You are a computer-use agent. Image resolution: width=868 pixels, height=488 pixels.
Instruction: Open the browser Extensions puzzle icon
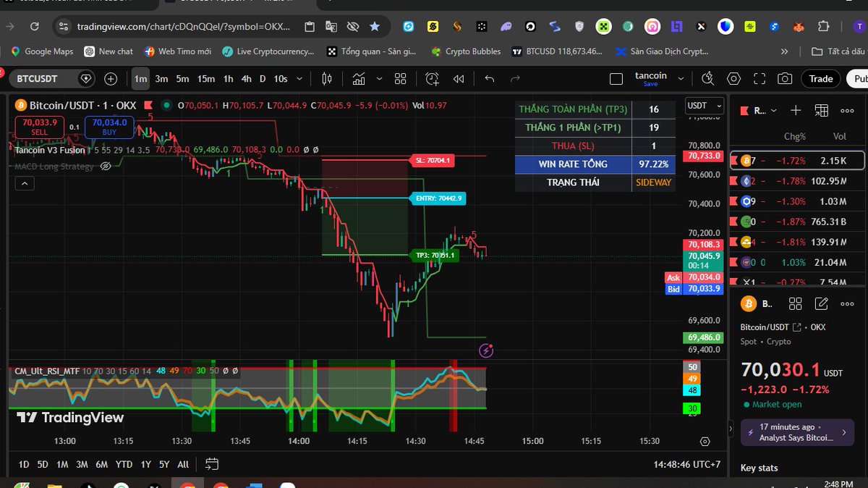click(823, 27)
